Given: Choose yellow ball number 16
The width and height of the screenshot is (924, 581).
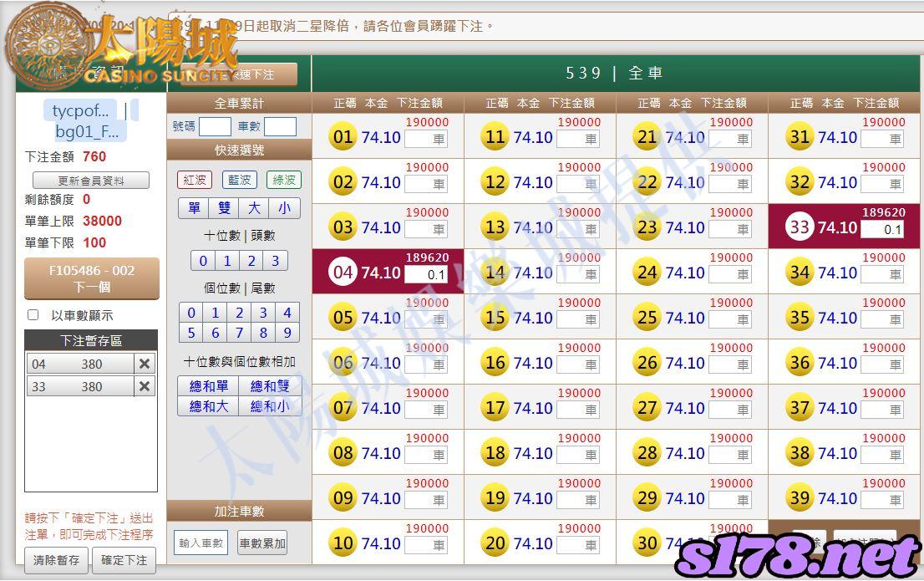Looking at the screenshot, I should tap(495, 363).
